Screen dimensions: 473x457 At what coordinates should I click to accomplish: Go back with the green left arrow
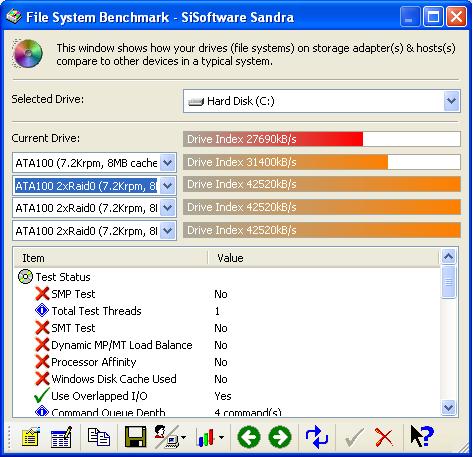pyautogui.click(x=249, y=437)
